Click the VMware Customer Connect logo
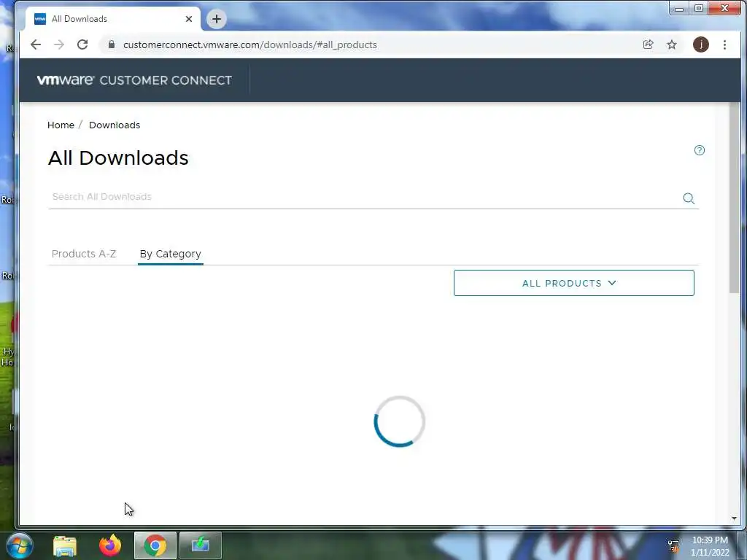Viewport: 747px width, 560px height. [x=134, y=80]
